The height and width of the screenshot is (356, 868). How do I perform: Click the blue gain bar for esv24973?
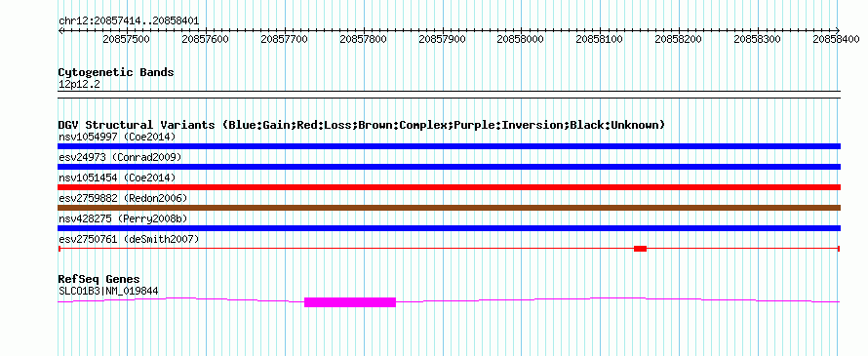point(450,167)
